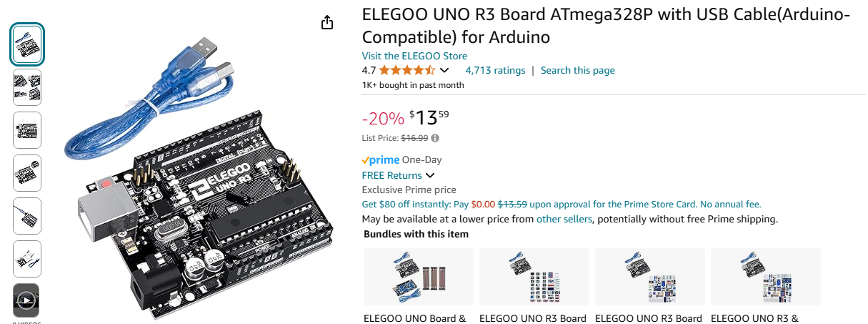
Task: Click the List Price info icon
Action: (x=435, y=138)
